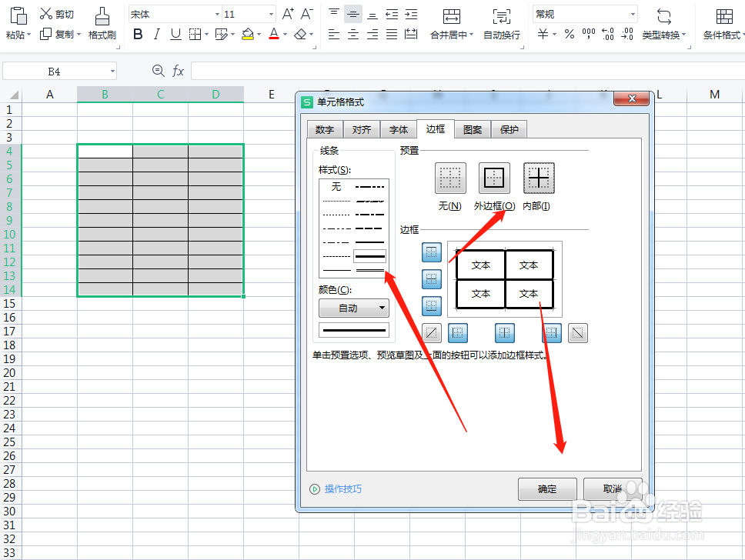Decrease font size with the A- icon
Image resolution: width=745 pixels, height=560 pixels.
[307, 14]
